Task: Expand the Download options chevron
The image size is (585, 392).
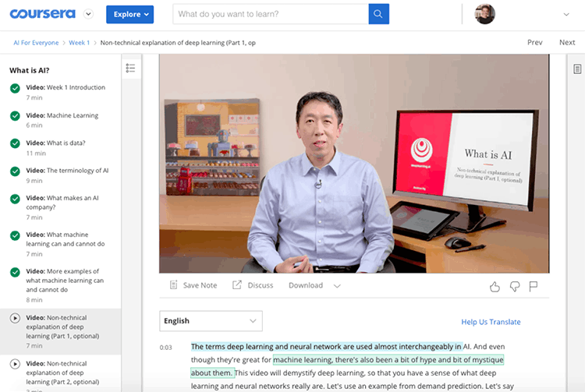Action: pyautogui.click(x=337, y=286)
